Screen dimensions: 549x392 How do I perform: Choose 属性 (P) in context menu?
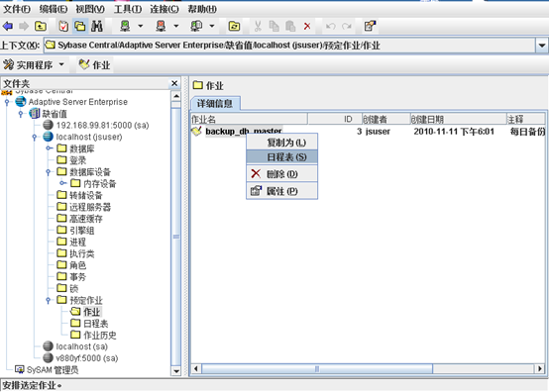pyautogui.click(x=282, y=191)
